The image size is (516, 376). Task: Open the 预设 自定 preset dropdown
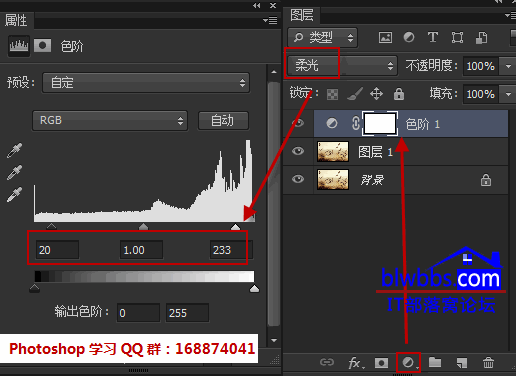click(146, 83)
